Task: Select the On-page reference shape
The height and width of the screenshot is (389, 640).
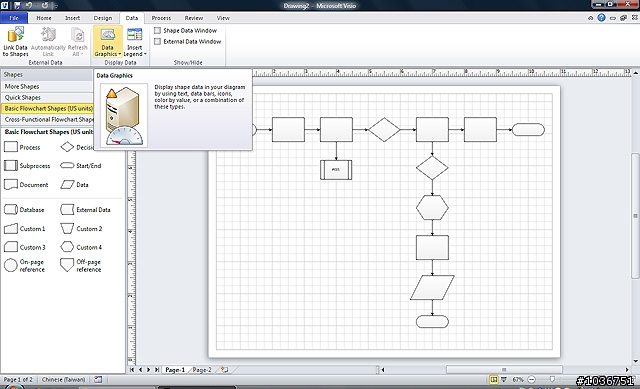Action: tap(24, 265)
